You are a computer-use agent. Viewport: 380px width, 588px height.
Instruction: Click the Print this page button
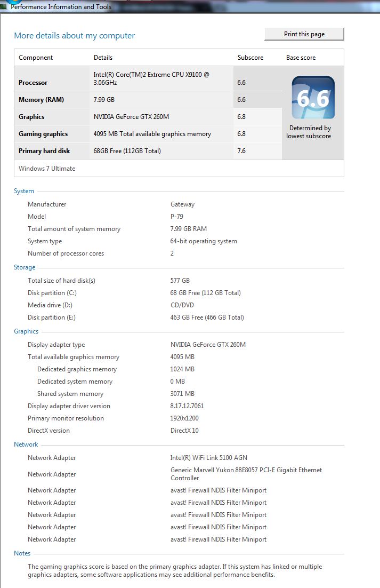click(304, 34)
